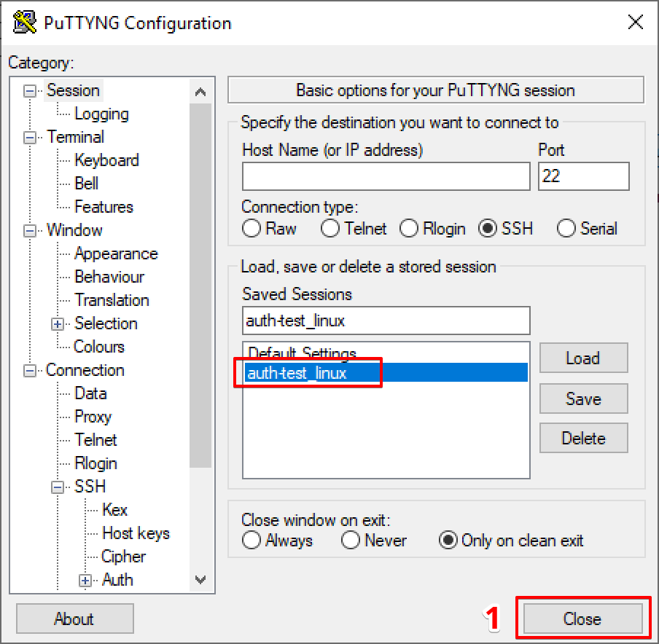The width and height of the screenshot is (659, 644).
Task: Click the Load session button
Action: click(x=584, y=358)
